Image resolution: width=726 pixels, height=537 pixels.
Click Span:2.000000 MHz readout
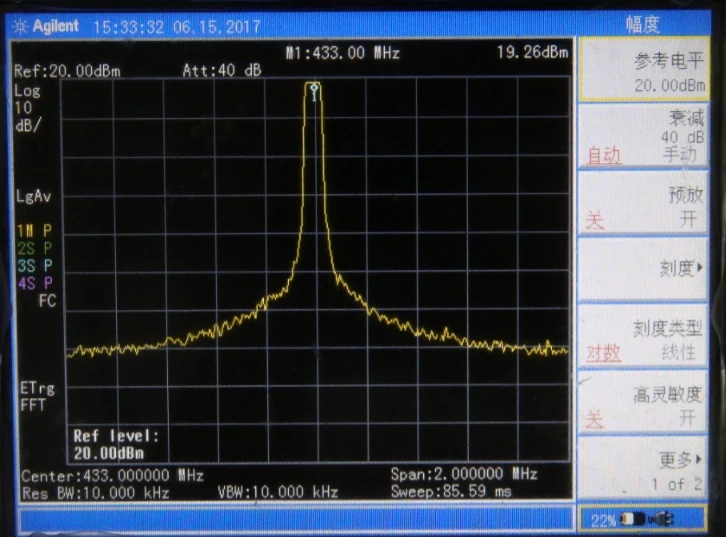click(x=464, y=474)
